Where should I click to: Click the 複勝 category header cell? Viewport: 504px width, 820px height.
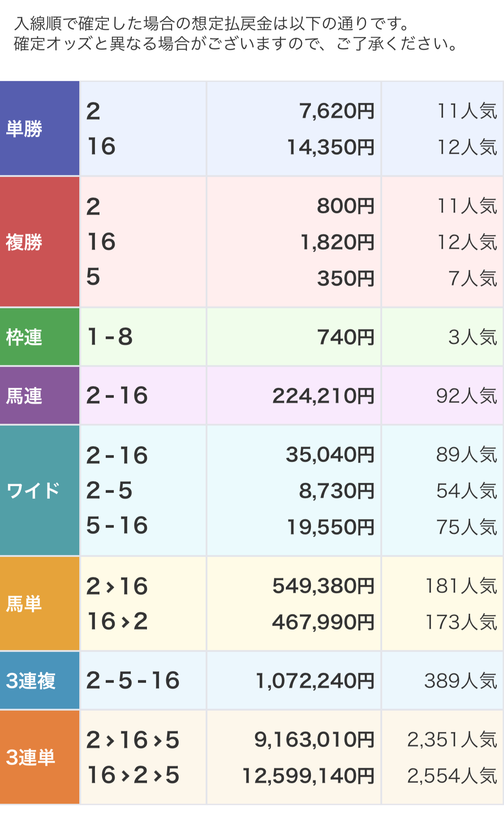pos(39,242)
